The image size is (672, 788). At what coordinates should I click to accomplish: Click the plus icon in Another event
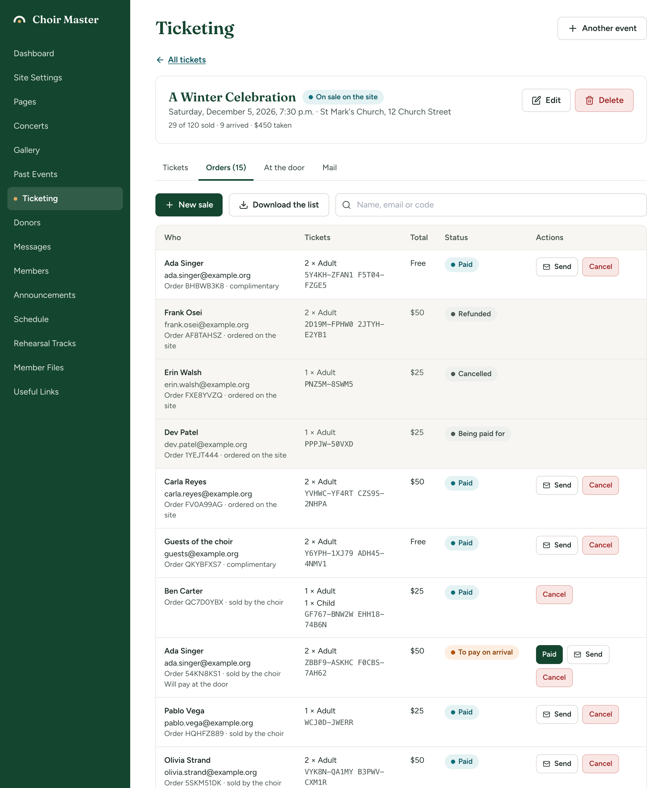click(573, 29)
